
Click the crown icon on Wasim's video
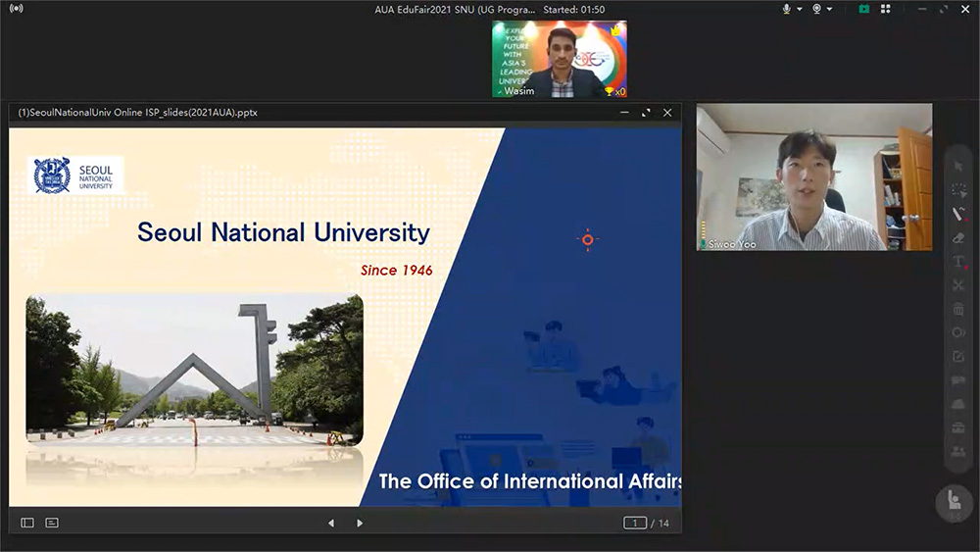[615, 29]
